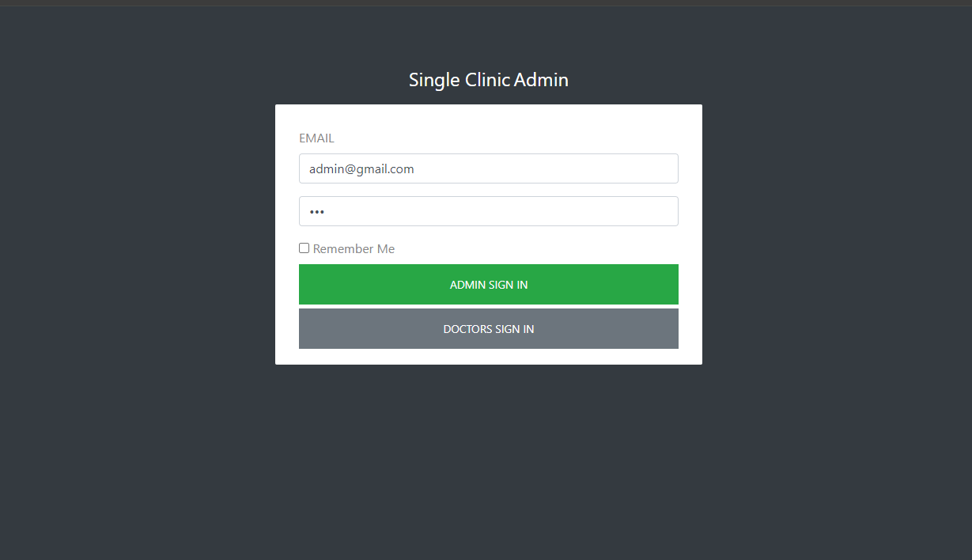Click the Remember Me label text

pyautogui.click(x=354, y=249)
